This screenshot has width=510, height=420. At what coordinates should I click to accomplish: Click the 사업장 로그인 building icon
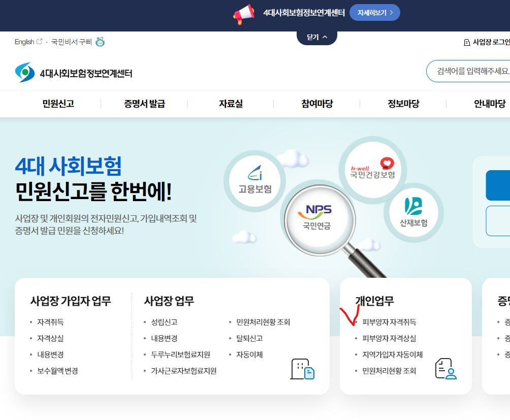[x=467, y=42]
